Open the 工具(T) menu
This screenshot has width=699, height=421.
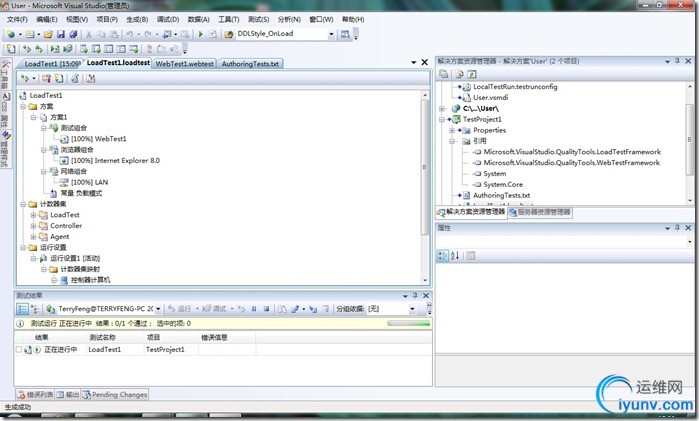[x=229, y=20]
